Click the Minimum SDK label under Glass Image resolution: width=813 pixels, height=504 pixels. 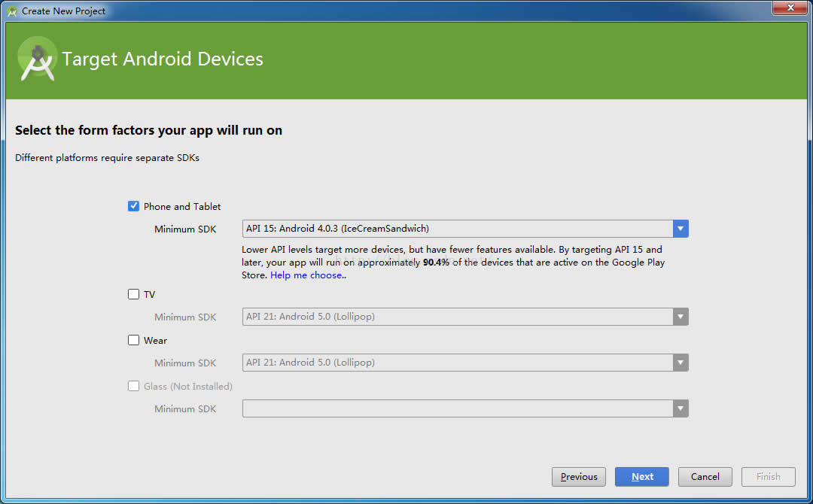[185, 408]
